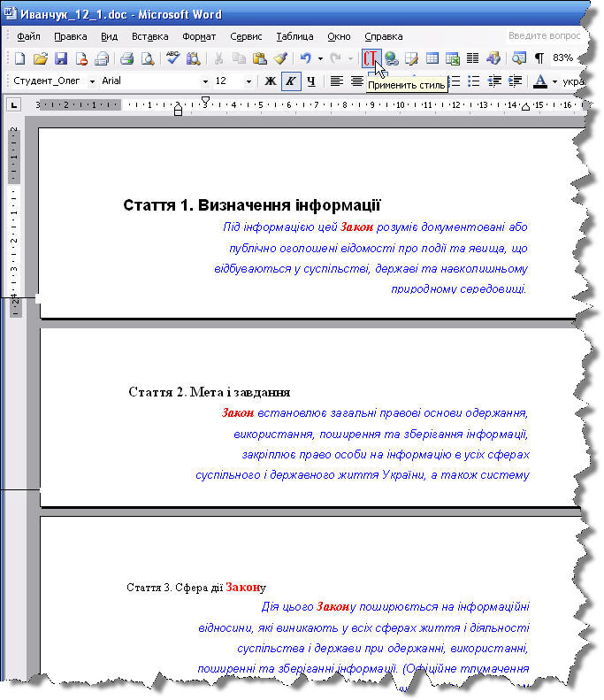
Task: Open the Таблица menu
Action: point(294,36)
